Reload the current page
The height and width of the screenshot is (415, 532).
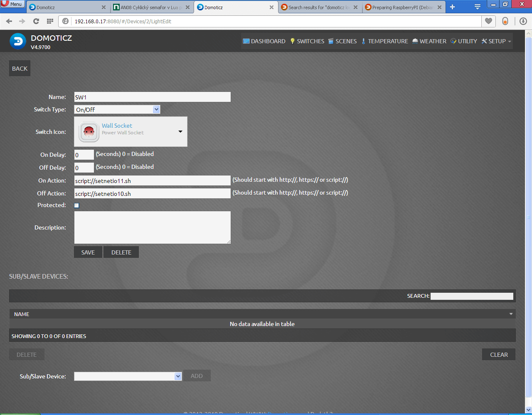(x=36, y=21)
